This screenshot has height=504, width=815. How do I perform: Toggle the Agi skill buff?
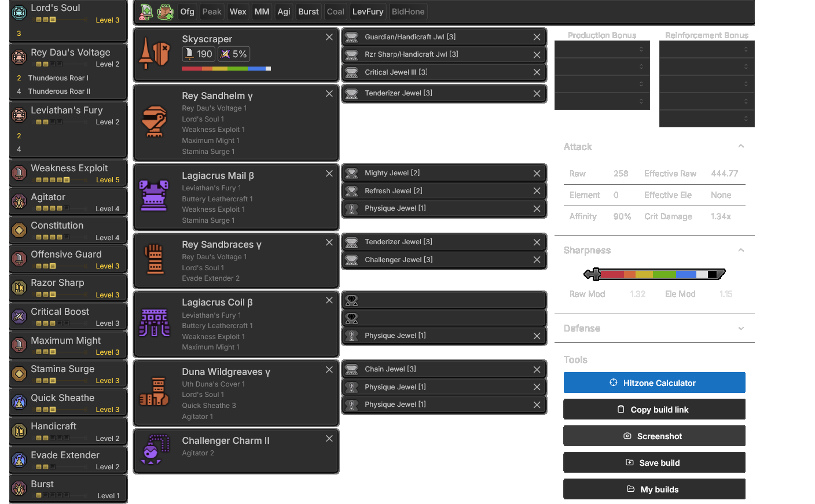coord(284,12)
